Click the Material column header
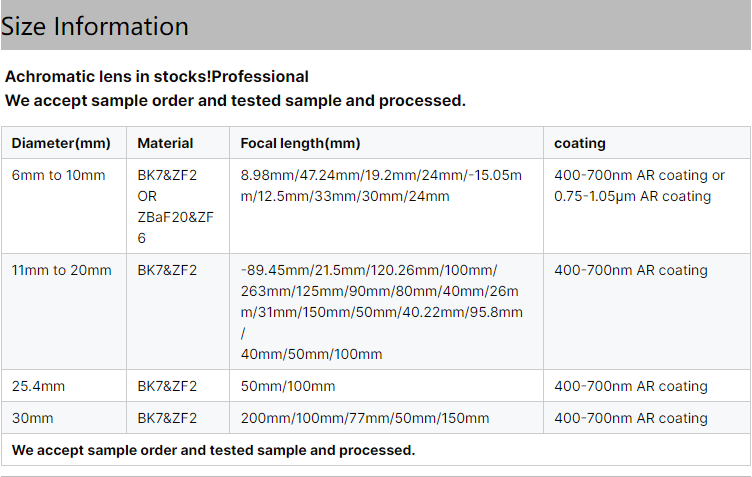 point(165,143)
